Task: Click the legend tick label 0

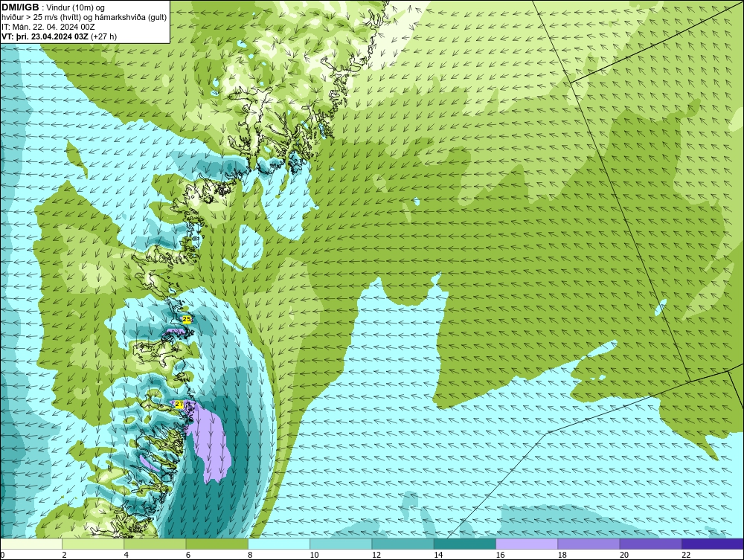Action: tap(2, 556)
